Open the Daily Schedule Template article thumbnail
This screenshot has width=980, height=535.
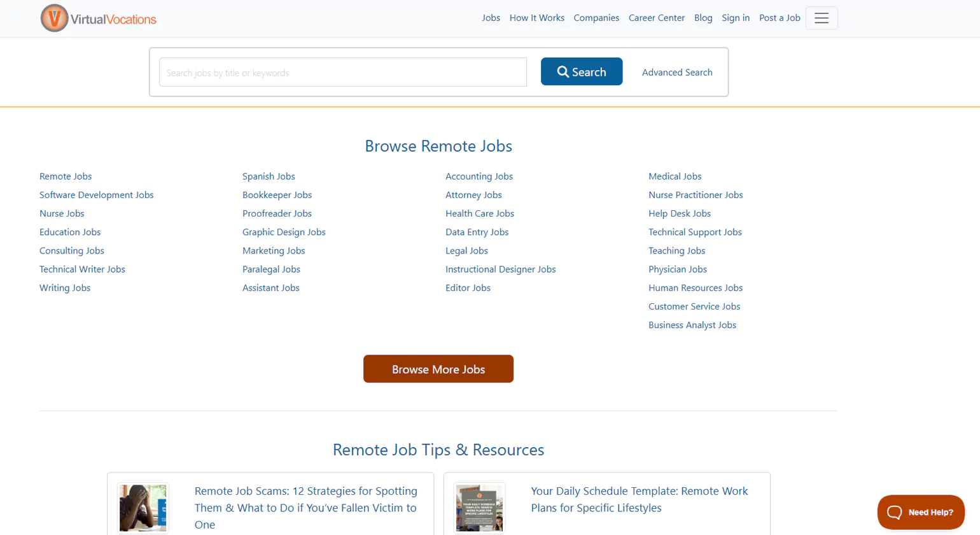(480, 508)
